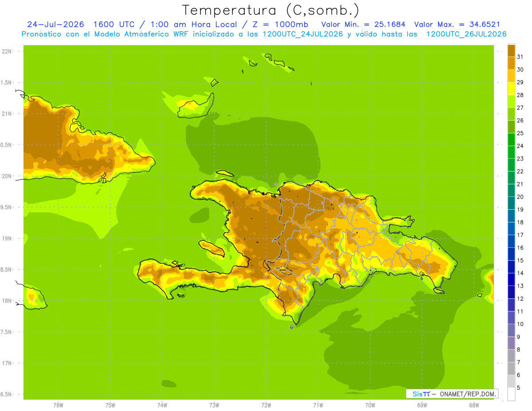The image size is (532, 411).
Task: Click the 19N latitude axis label
Action: 7,238
